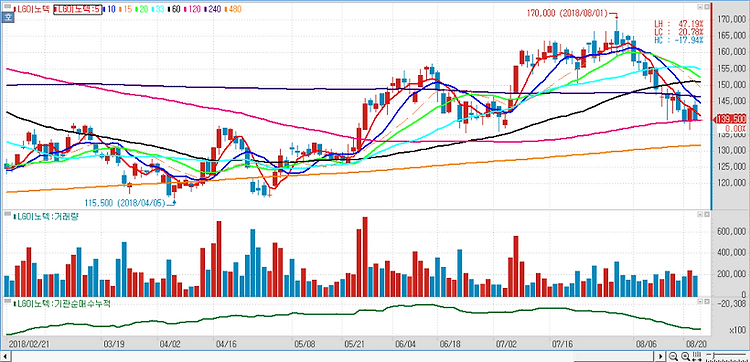Image resolution: width=750 pixels, height=362 pixels.
Task: Click the 150,000 price axis label
Action: pyautogui.click(x=732, y=86)
